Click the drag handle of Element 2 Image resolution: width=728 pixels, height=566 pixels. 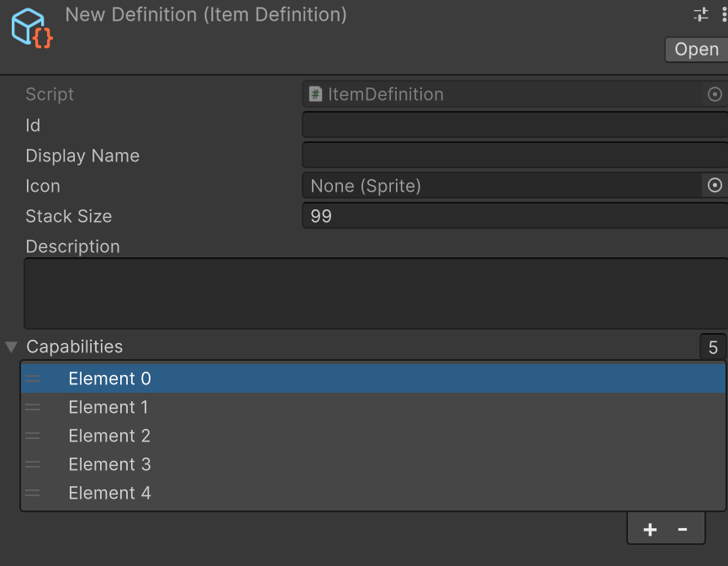pyautogui.click(x=33, y=436)
